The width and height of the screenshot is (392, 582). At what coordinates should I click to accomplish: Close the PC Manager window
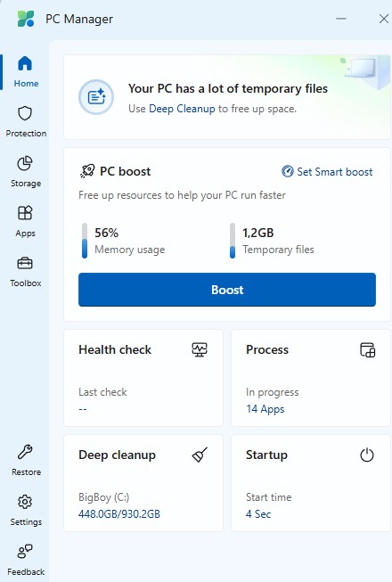(x=384, y=19)
